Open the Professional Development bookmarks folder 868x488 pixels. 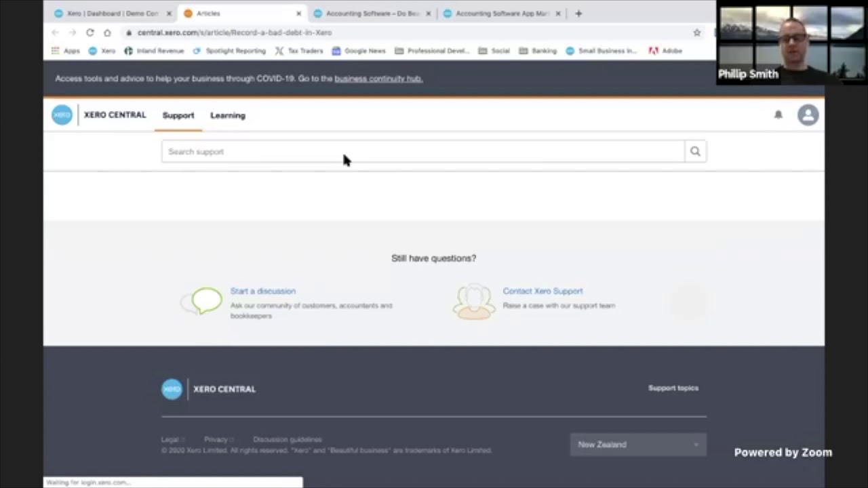click(x=432, y=51)
